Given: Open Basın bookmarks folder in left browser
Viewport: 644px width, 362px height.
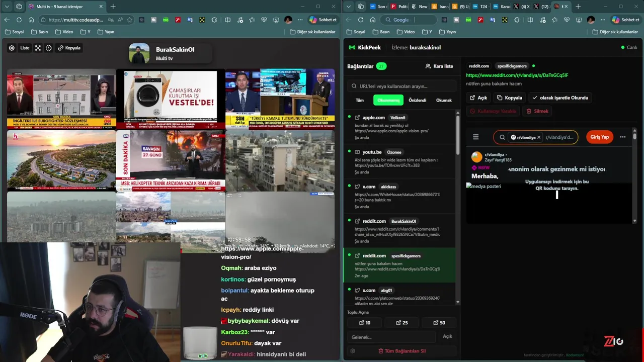Looking at the screenshot, I should pos(40,32).
